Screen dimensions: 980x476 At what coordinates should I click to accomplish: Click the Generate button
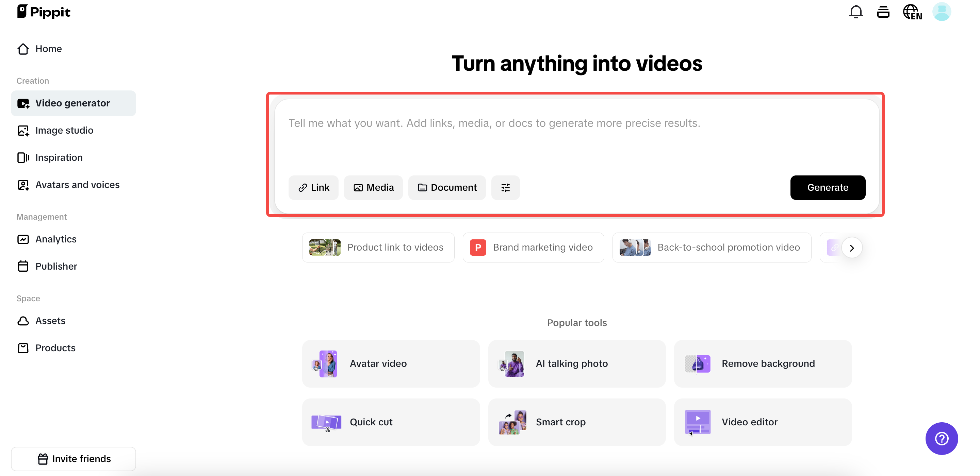pos(828,187)
